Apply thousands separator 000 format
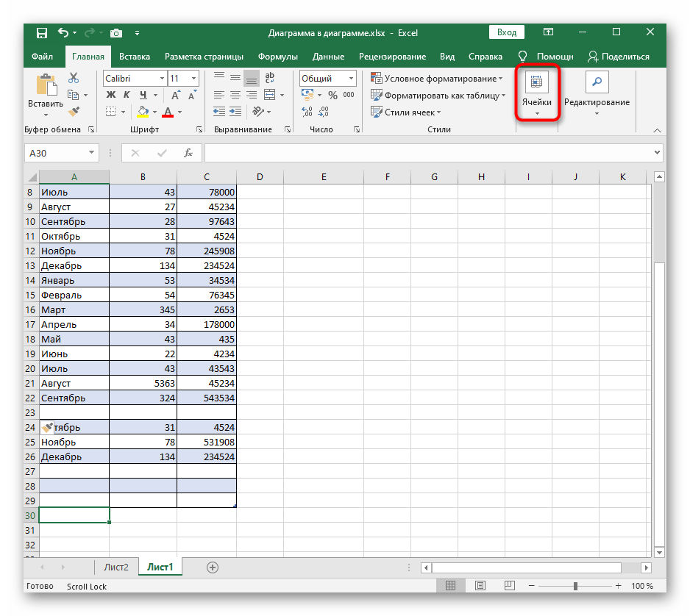 pos(349,95)
